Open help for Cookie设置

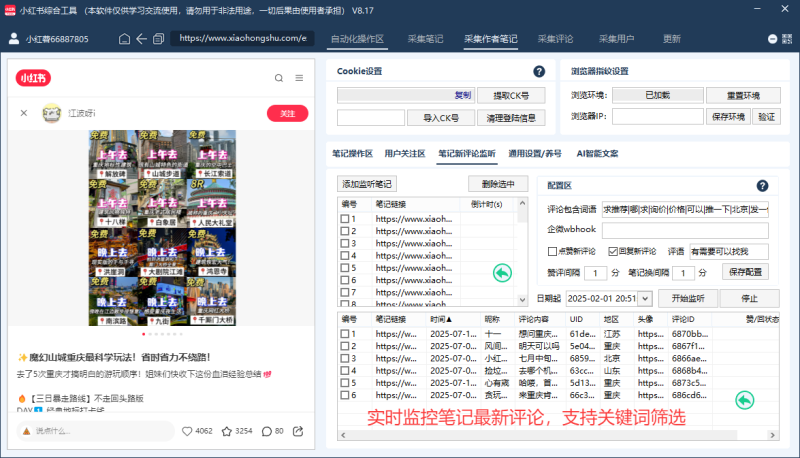pyautogui.click(x=539, y=71)
